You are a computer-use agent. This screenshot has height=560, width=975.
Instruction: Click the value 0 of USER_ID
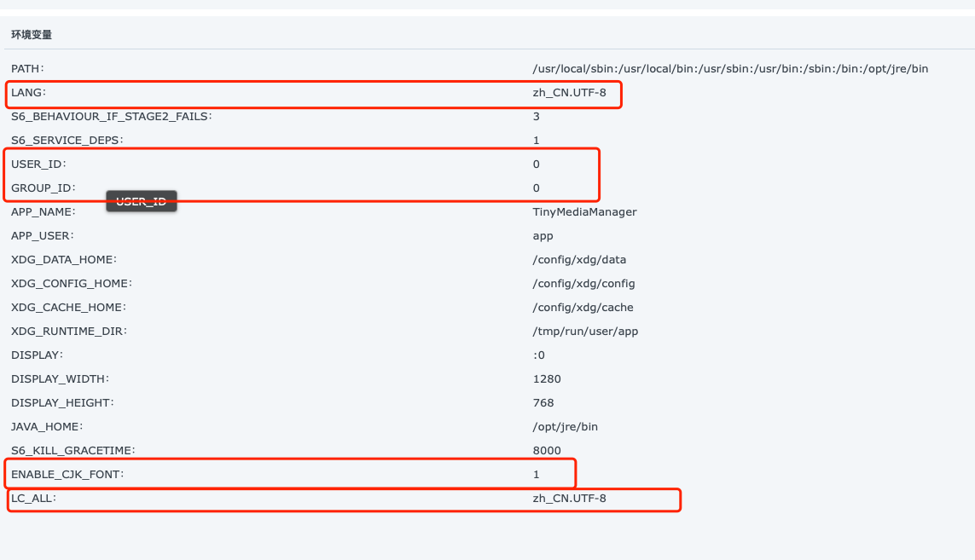[x=536, y=164]
